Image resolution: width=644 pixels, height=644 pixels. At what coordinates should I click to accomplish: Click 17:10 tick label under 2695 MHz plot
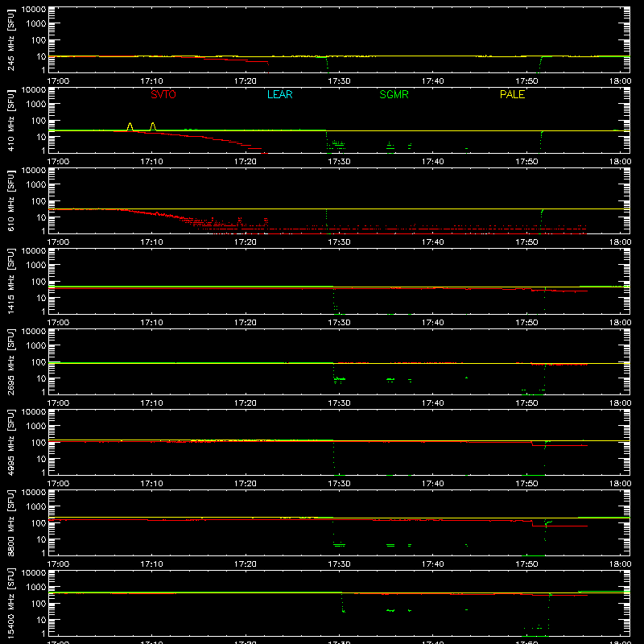point(152,403)
